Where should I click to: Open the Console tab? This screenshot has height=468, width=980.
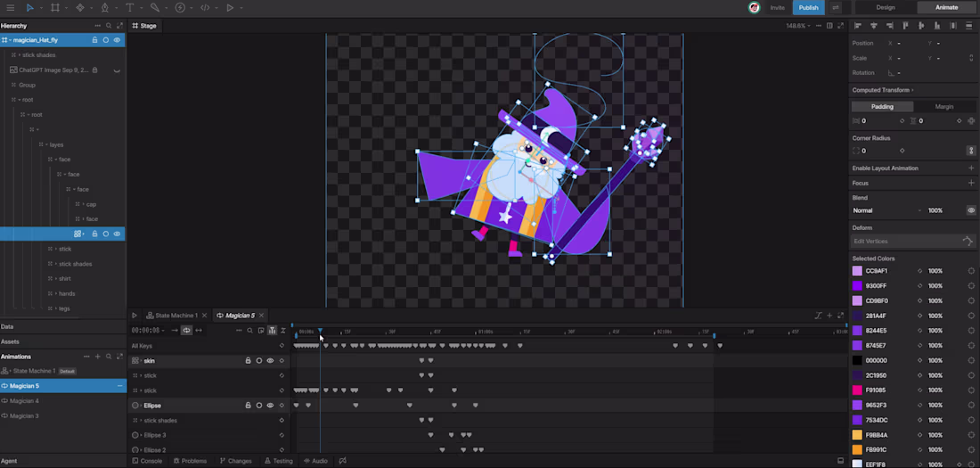click(147, 461)
